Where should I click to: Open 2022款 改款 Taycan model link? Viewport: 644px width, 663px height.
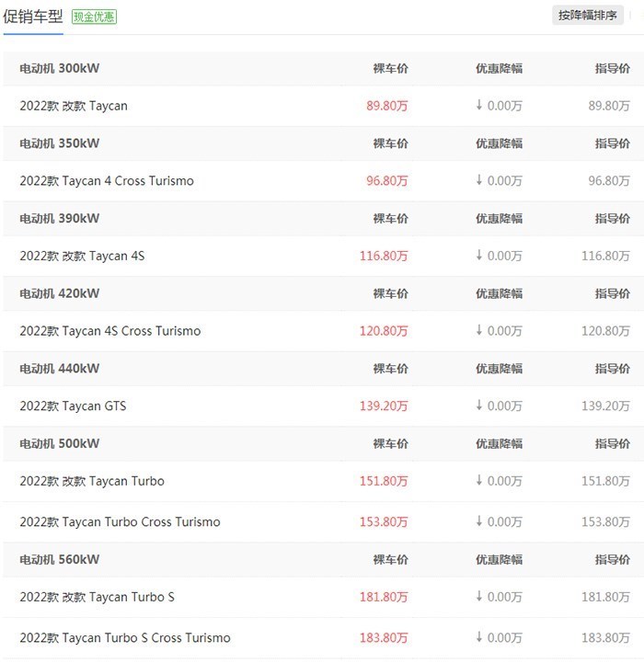pyautogui.click(x=74, y=106)
